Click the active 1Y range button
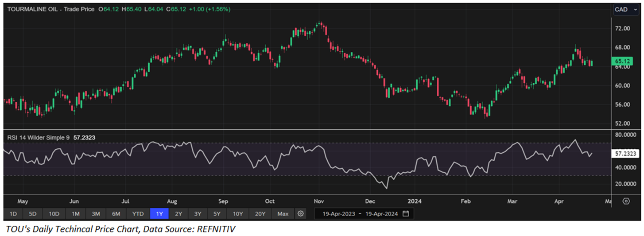This screenshot has width=644, height=236. pos(159,214)
